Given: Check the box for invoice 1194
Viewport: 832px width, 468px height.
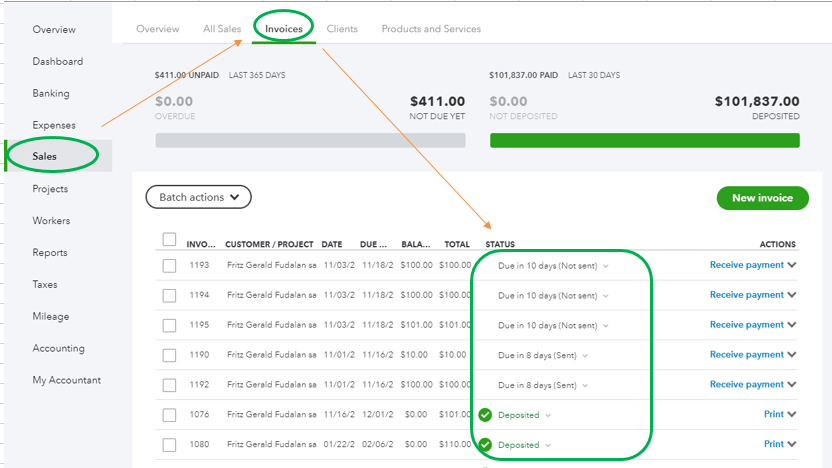Looking at the screenshot, I should click(169, 295).
